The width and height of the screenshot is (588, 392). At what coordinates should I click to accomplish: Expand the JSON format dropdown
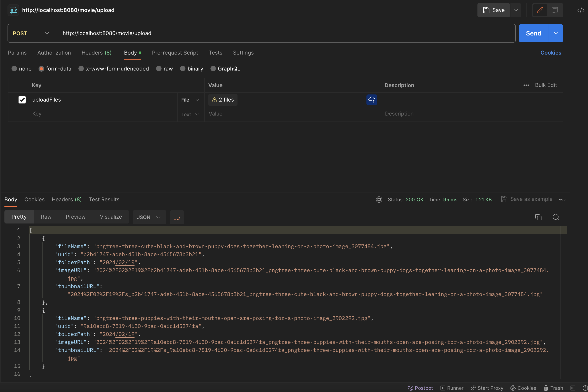(x=149, y=217)
